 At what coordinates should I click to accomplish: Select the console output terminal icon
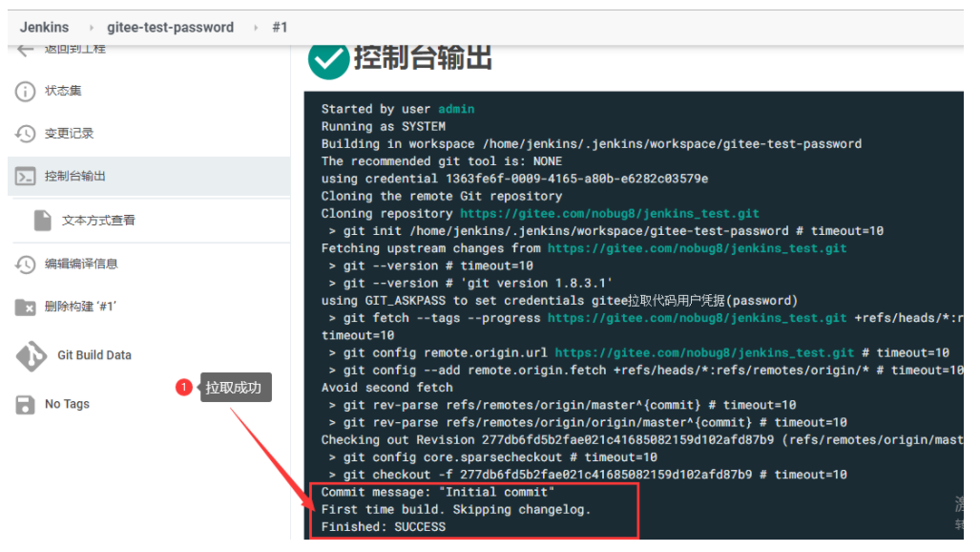pos(25,177)
